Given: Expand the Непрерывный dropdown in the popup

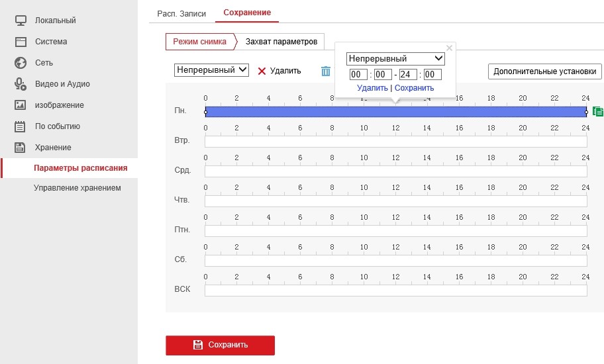Looking at the screenshot, I should pos(395,59).
